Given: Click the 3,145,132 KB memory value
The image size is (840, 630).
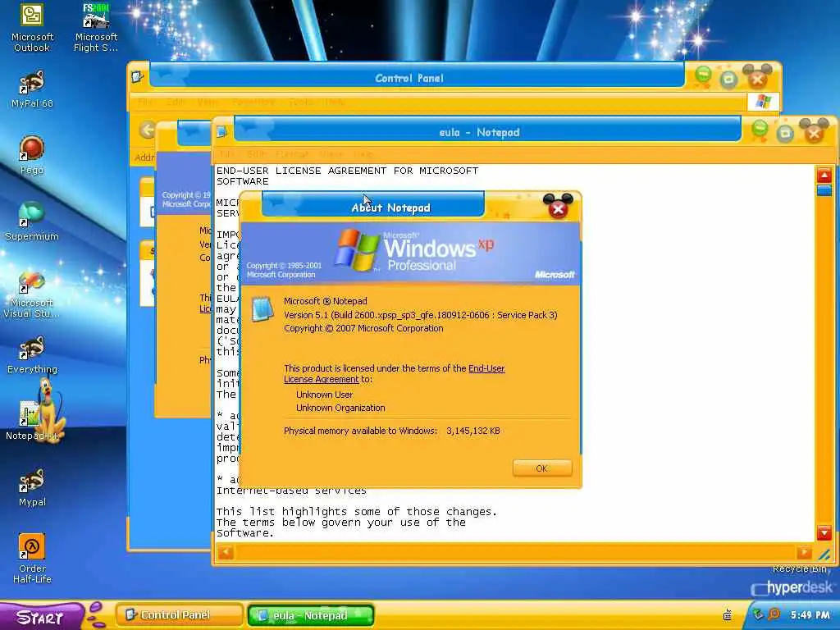Looking at the screenshot, I should pos(473,431).
